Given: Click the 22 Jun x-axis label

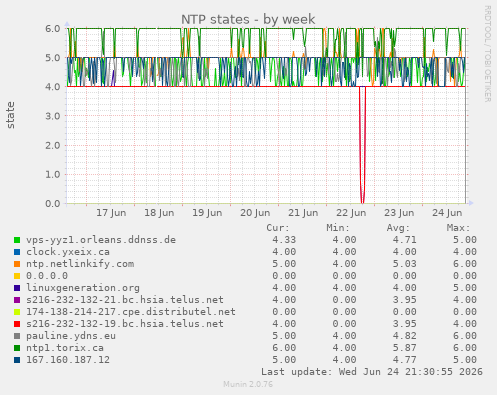Looking at the screenshot, I should coord(351,213).
